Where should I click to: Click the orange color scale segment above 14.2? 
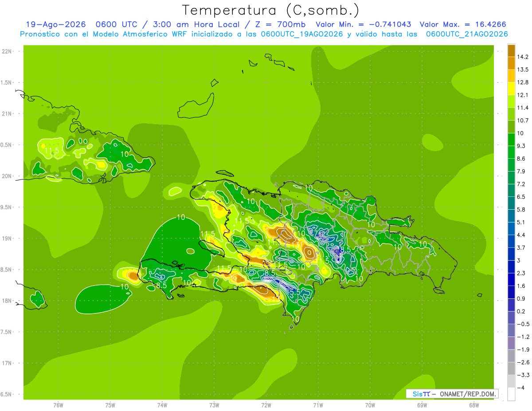[x=511, y=51]
